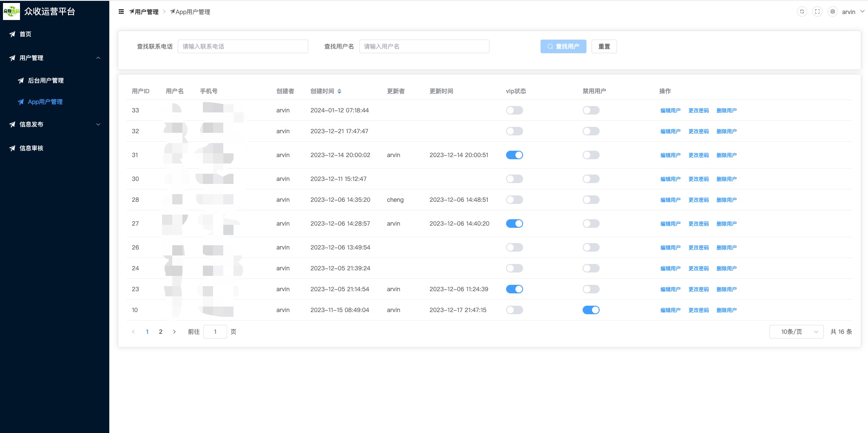This screenshot has width=868, height=433.
Task: Enable vip状态 for user 32
Action: tap(515, 131)
